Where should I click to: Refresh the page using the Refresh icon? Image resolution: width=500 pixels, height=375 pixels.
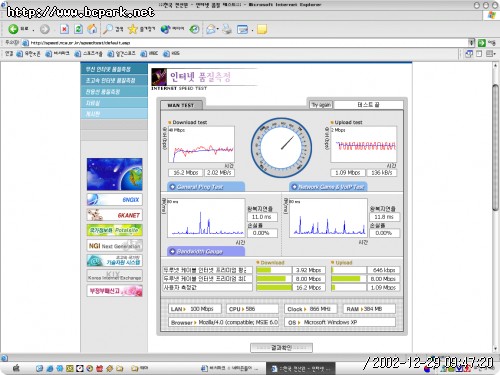coord(79,29)
